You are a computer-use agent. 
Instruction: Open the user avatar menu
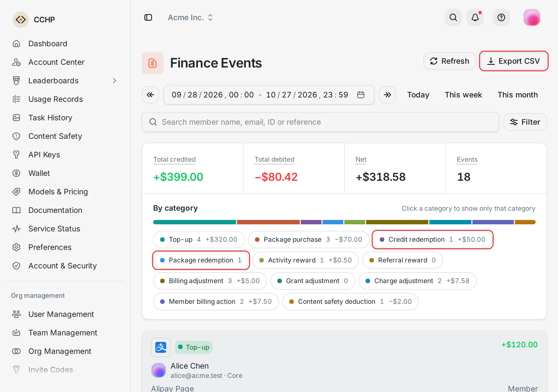[532, 17]
